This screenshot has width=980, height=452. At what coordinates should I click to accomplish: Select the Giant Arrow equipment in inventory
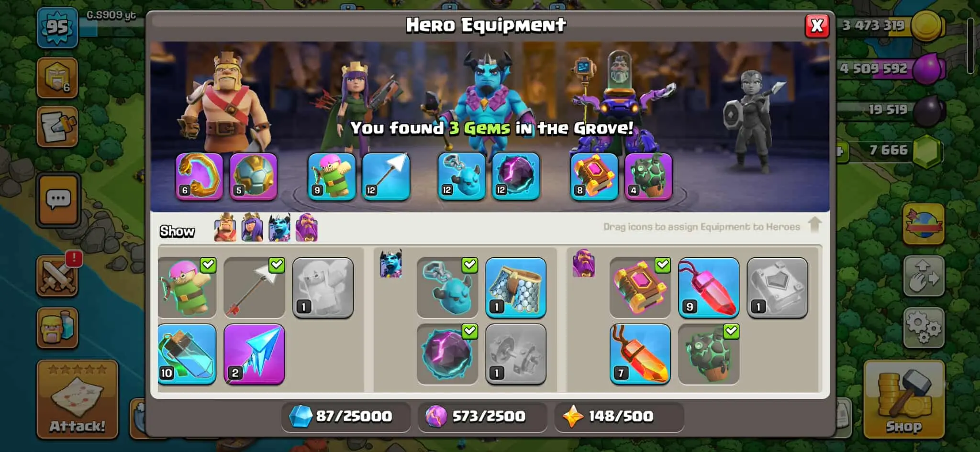point(254,288)
